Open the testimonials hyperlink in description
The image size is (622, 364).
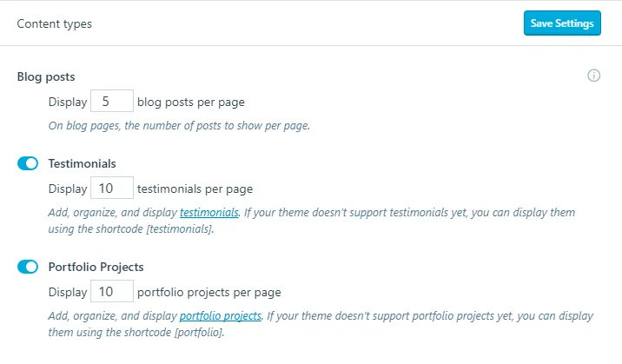(209, 213)
